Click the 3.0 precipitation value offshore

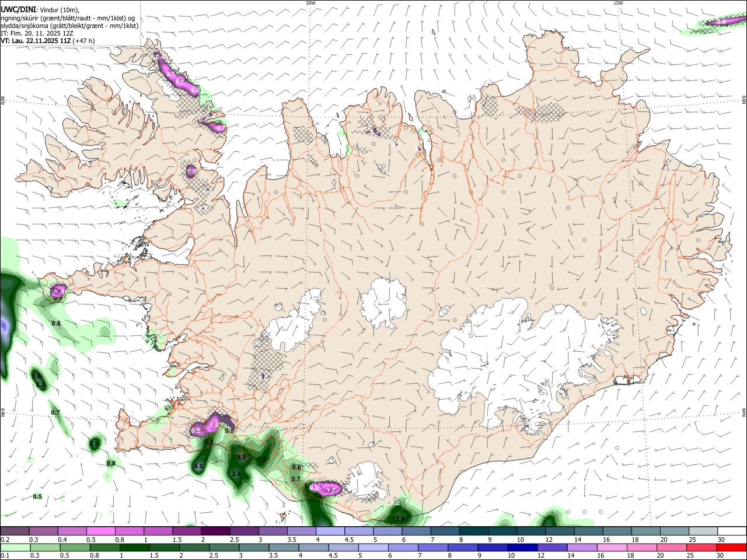[36, 377]
